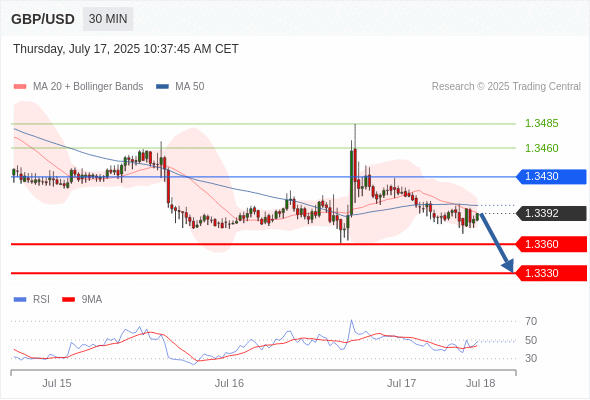Toggle the RSI legend label
This screenshot has width=590, height=400.
[x=41, y=300]
